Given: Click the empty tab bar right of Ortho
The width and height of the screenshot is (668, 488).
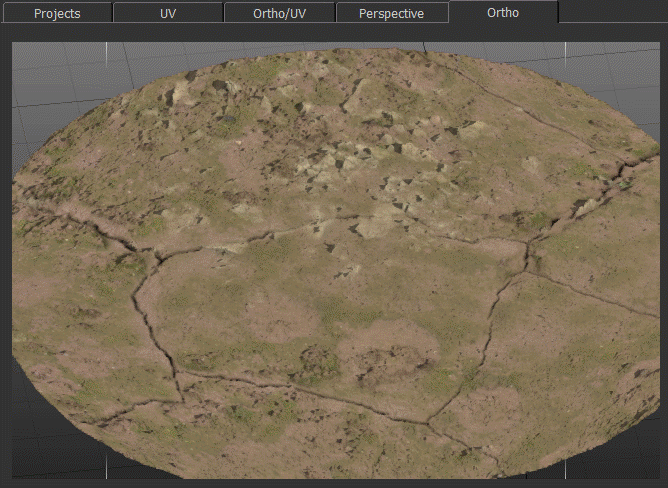Looking at the screenshot, I should (x=612, y=13).
